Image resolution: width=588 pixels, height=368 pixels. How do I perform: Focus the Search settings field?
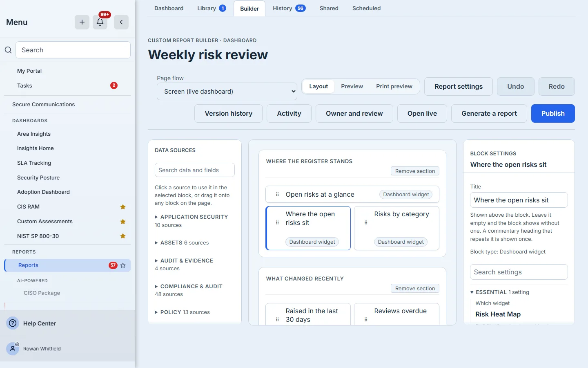point(519,272)
